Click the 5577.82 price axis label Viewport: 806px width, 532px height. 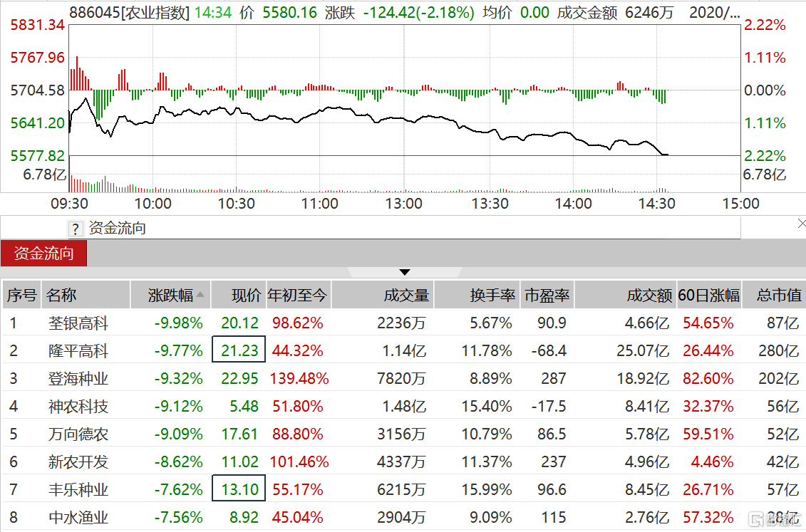[38, 155]
